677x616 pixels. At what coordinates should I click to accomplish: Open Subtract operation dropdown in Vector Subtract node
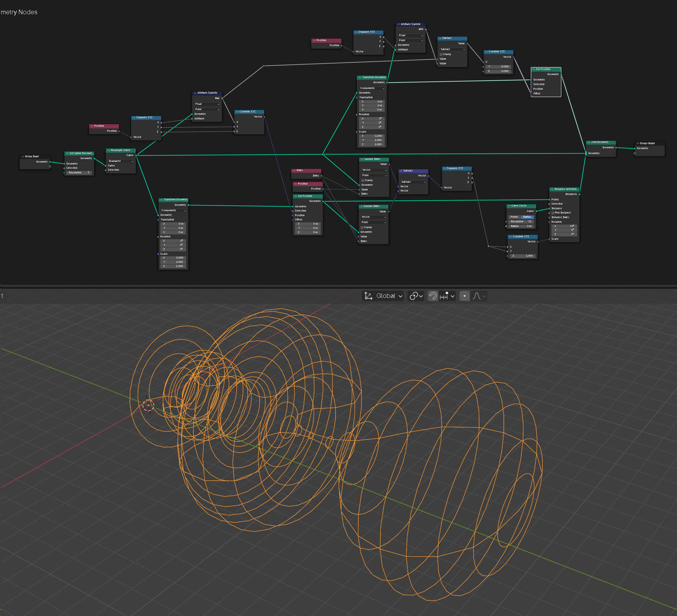click(x=414, y=182)
